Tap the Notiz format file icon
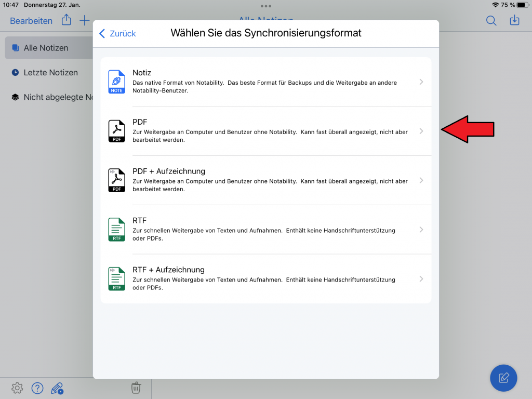 click(x=117, y=82)
